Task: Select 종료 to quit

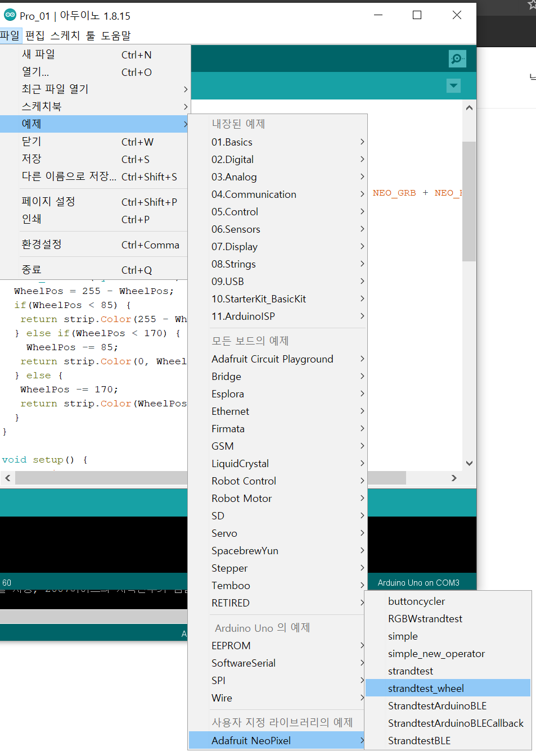Action: tap(94, 270)
